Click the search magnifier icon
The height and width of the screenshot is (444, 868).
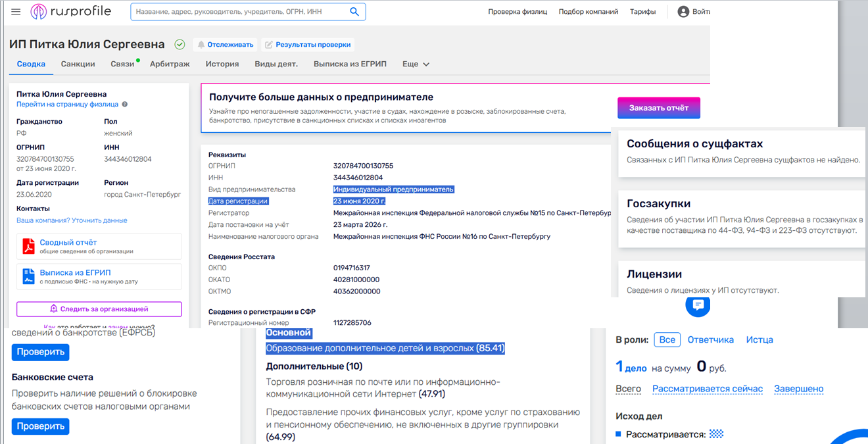354,12
